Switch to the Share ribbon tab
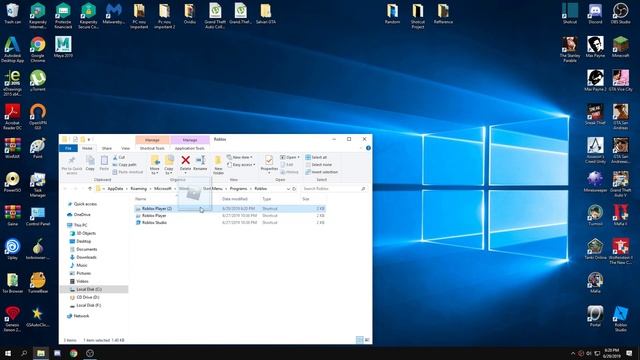 click(x=107, y=148)
